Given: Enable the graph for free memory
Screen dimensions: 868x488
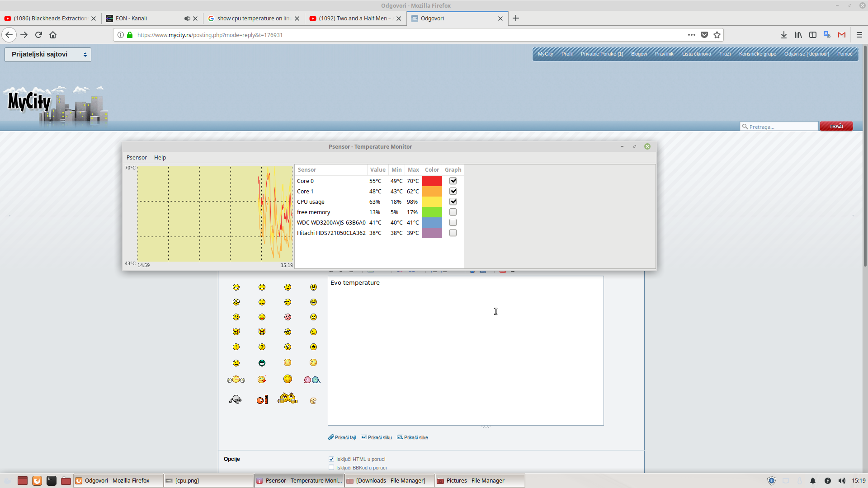Looking at the screenshot, I should (453, 212).
